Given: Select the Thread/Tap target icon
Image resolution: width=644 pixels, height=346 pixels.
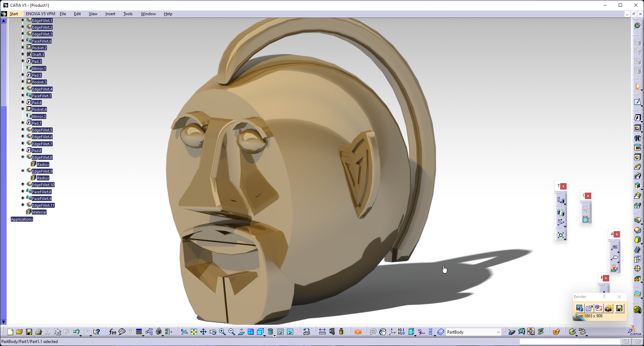Looking at the screenshot, I should click(637, 269).
